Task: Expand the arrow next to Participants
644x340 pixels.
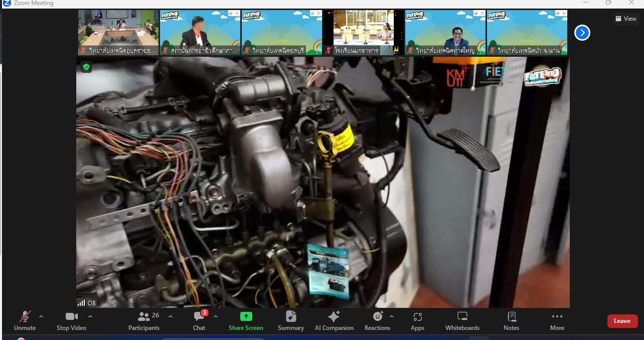Action: click(x=171, y=316)
